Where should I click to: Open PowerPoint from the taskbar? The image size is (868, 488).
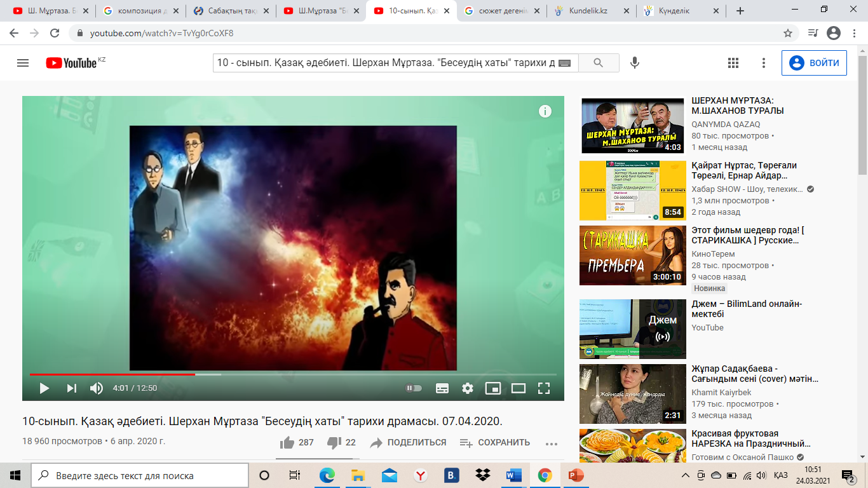point(576,475)
